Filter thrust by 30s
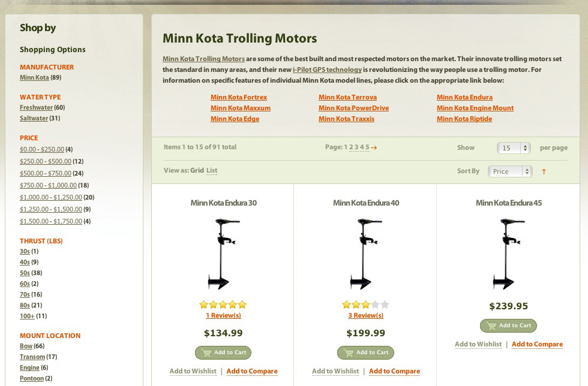This screenshot has height=386, width=588. point(25,251)
